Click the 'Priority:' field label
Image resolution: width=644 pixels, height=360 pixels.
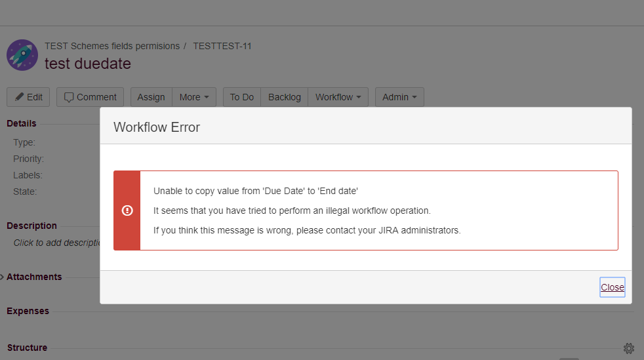pos(28,159)
